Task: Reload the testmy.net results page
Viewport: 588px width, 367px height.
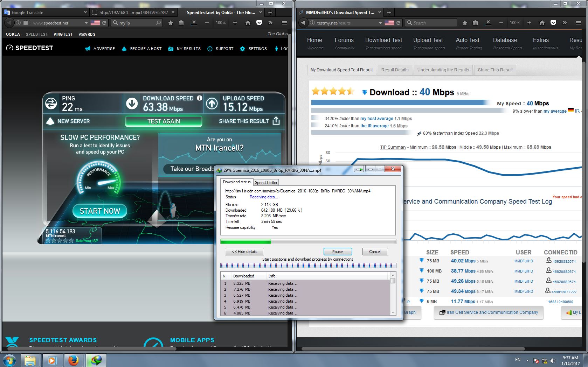Action: 399,23
